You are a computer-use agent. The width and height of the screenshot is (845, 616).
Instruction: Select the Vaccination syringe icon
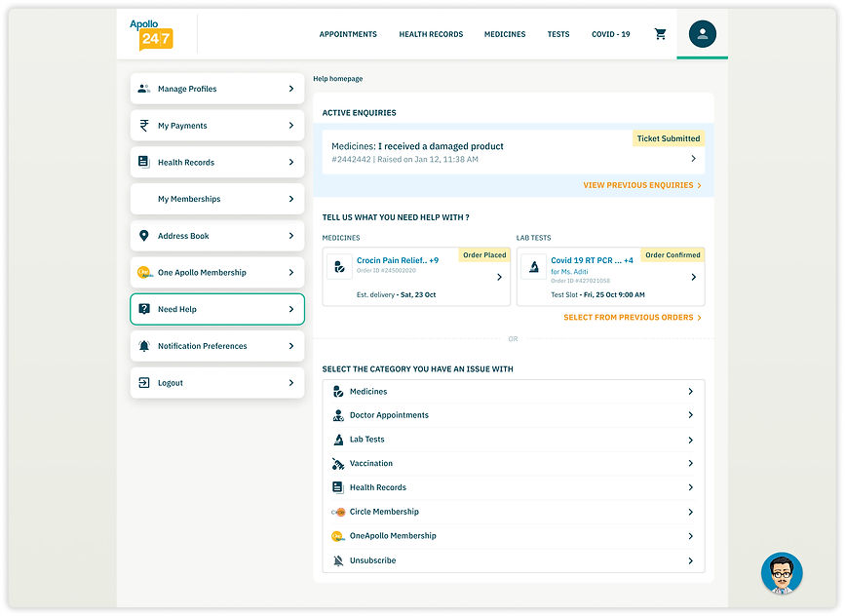[x=338, y=463]
